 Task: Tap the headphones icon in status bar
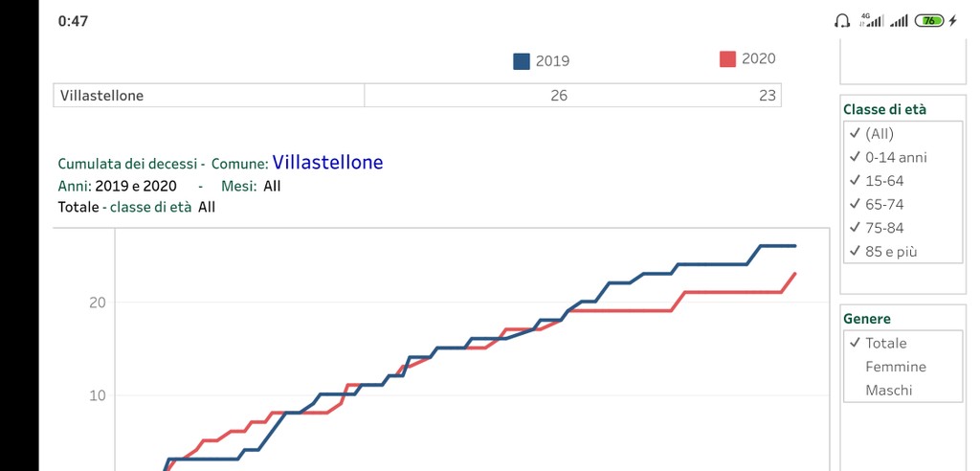click(842, 21)
